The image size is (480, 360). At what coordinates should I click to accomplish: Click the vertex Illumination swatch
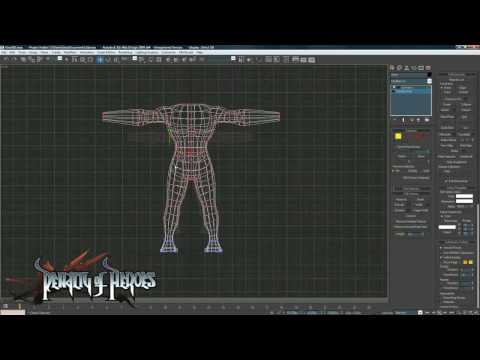coord(464,201)
